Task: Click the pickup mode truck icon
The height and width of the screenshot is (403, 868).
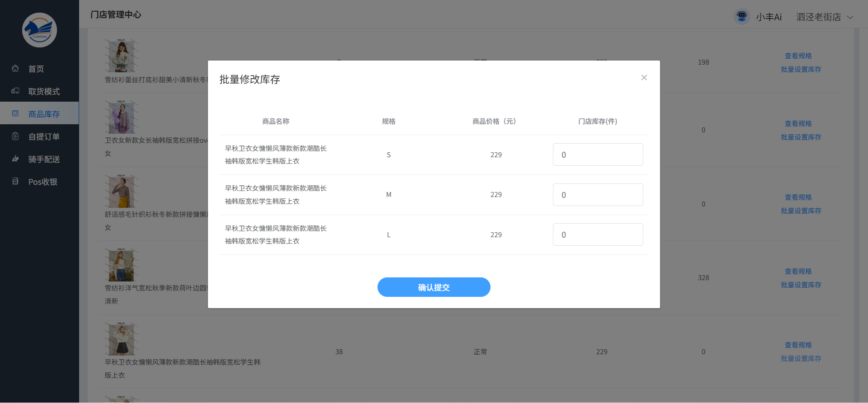Action: pyautogui.click(x=15, y=91)
